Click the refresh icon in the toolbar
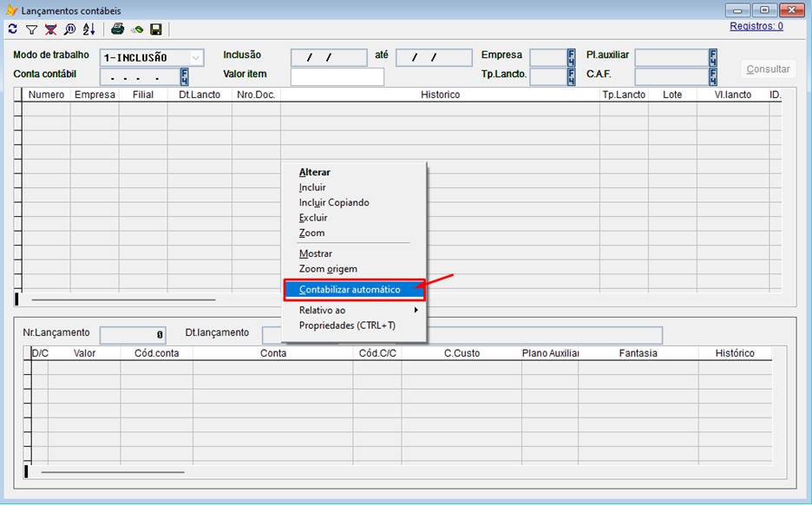This screenshot has width=812, height=506. [x=12, y=30]
